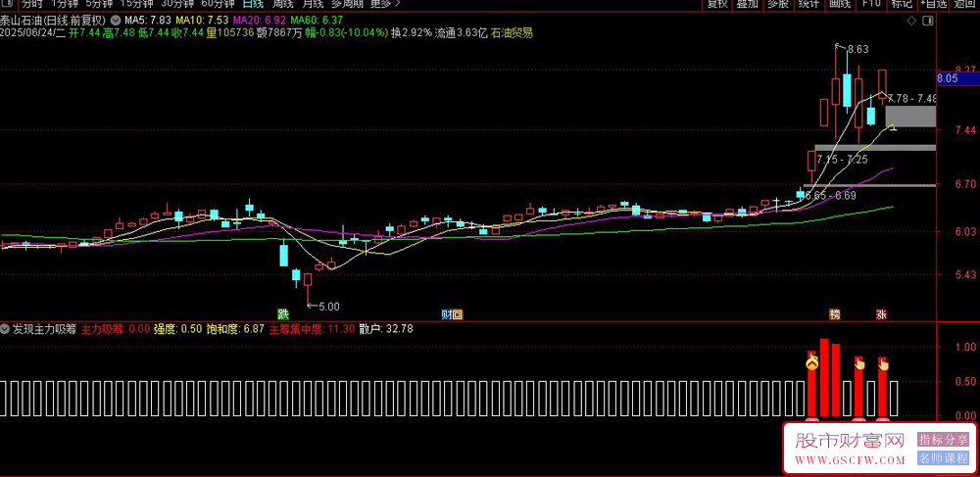
Task: Click the 主筹集中度: 11.30 value
Action: point(312,329)
